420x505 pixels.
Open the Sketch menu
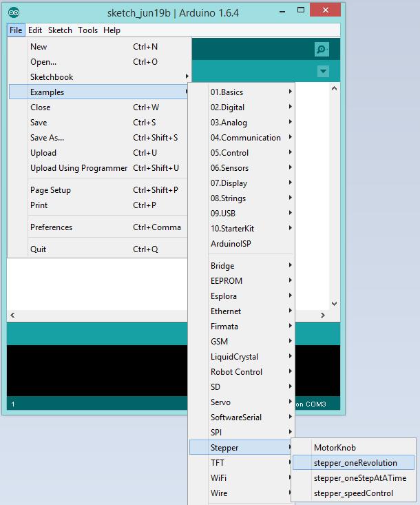(x=60, y=30)
